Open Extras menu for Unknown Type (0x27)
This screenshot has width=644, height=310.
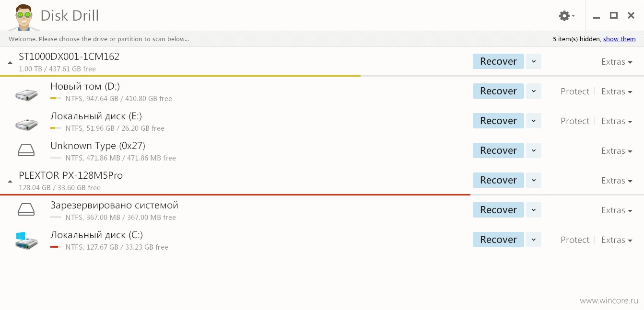coord(617,151)
